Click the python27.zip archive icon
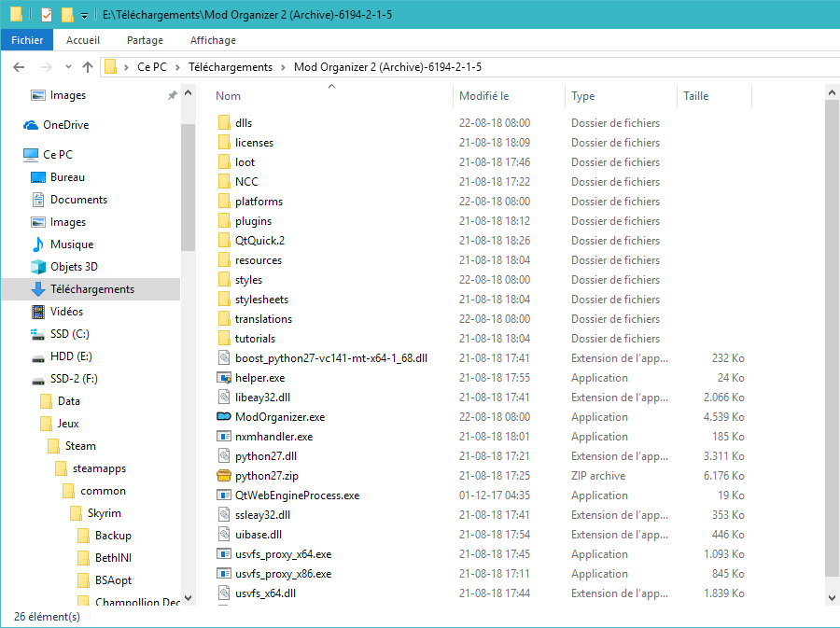 coord(223,475)
